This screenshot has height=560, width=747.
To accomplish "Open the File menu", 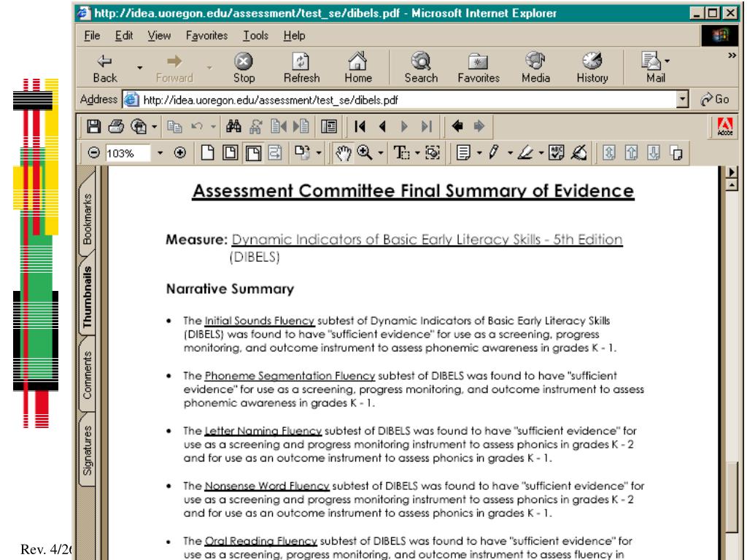I will point(92,36).
